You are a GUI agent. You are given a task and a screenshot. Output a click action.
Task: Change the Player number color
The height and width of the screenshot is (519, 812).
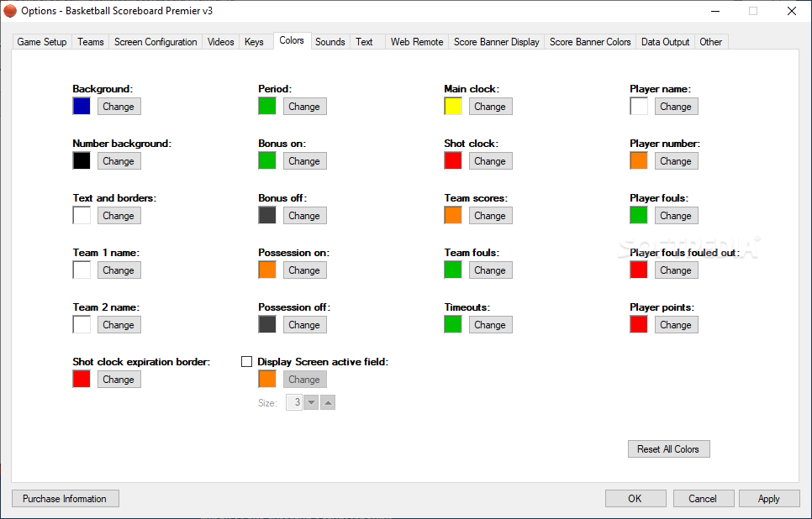[677, 161]
